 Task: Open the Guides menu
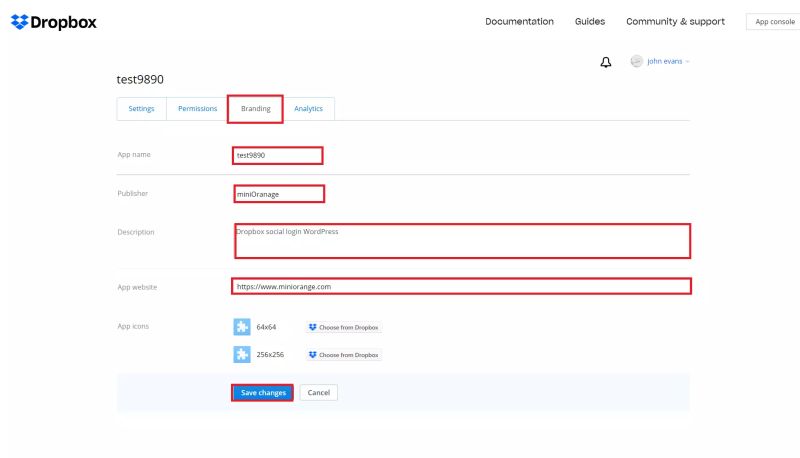[x=590, y=21]
